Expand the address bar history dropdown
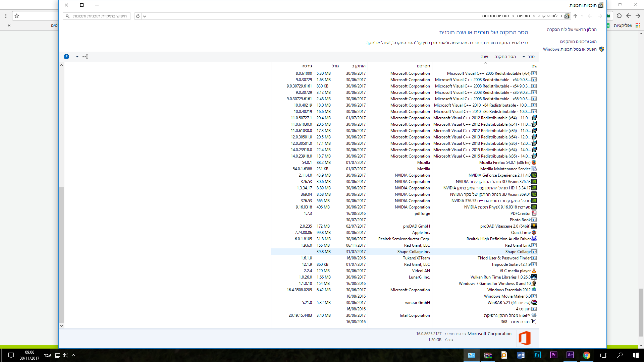Viewport: 644px width, 362px height. click(145, 16)
